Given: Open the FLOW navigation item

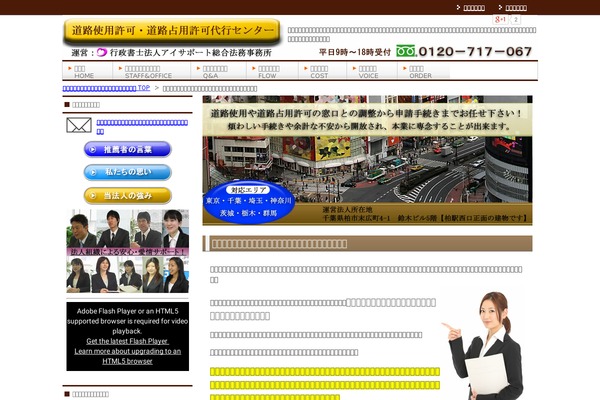Looking at the screenshot, I should point(272,72).
